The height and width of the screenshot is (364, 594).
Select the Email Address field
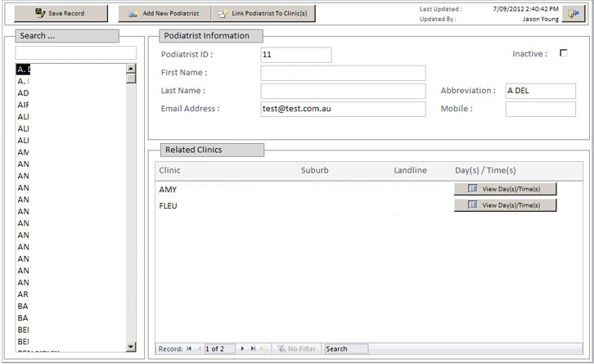(343, 109)
